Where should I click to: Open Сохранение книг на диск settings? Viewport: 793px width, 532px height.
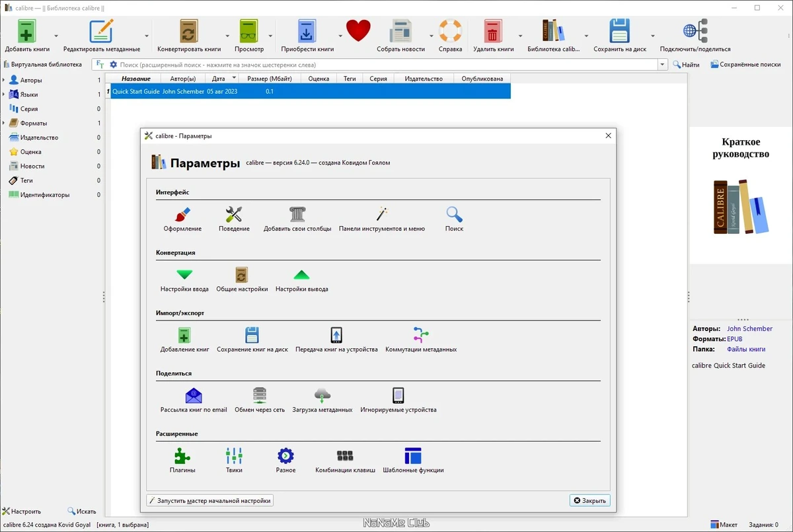tap(252, 340)
